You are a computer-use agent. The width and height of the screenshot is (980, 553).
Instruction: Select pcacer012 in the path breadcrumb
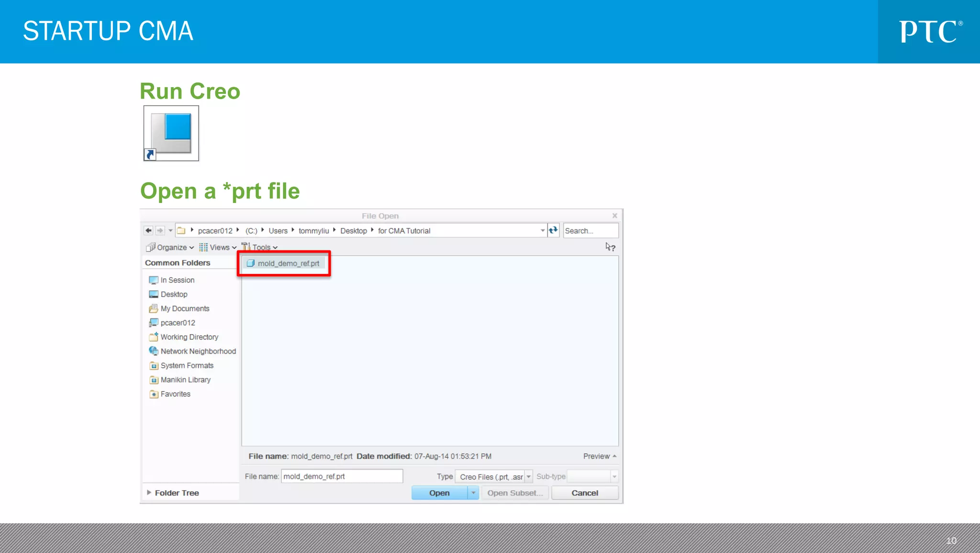tap(215, 231)
